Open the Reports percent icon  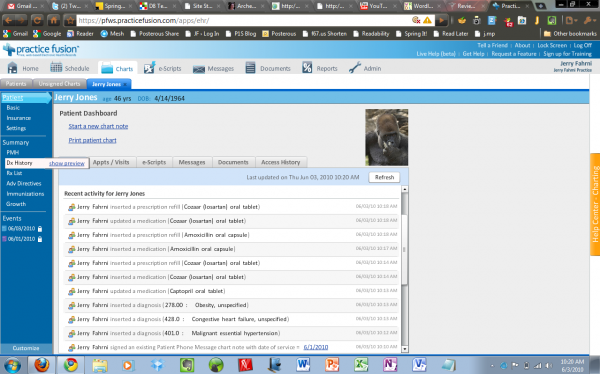(307, 68)
